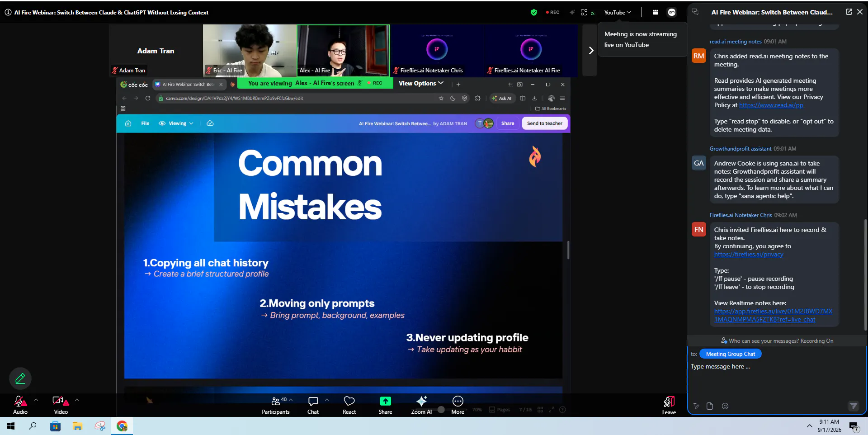This screenshot has width=868, height=435.
Task: Toggle Audio mute in Zoom toolbar
Action: (x=20, y=405)
